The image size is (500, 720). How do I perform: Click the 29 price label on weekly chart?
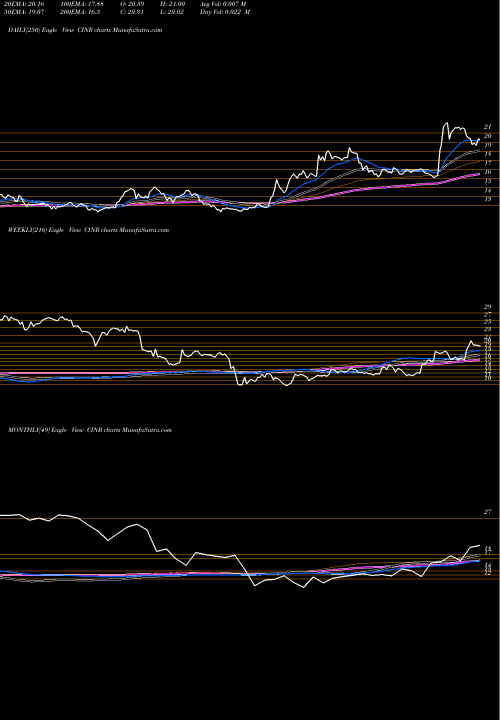pyautogui.click(x=488, y=307)
